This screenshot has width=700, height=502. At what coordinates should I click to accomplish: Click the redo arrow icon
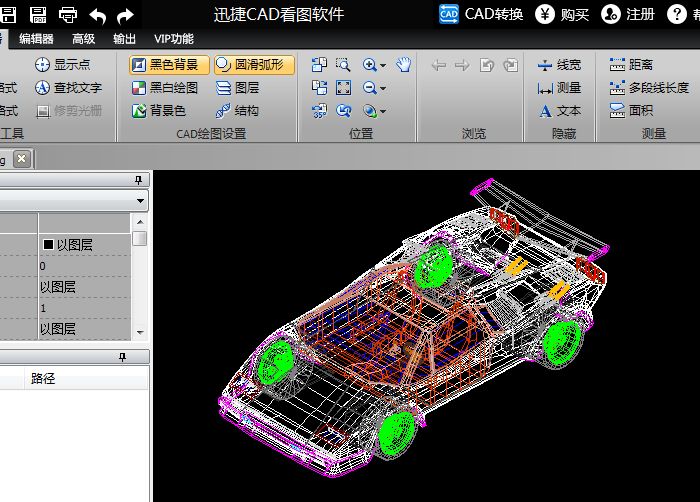tap(125, 14)
